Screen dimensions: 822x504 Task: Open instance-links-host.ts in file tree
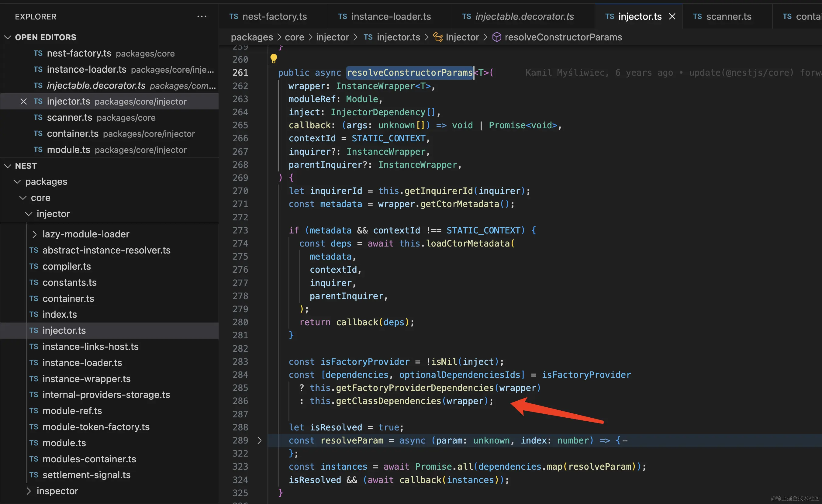click(109, 346)
